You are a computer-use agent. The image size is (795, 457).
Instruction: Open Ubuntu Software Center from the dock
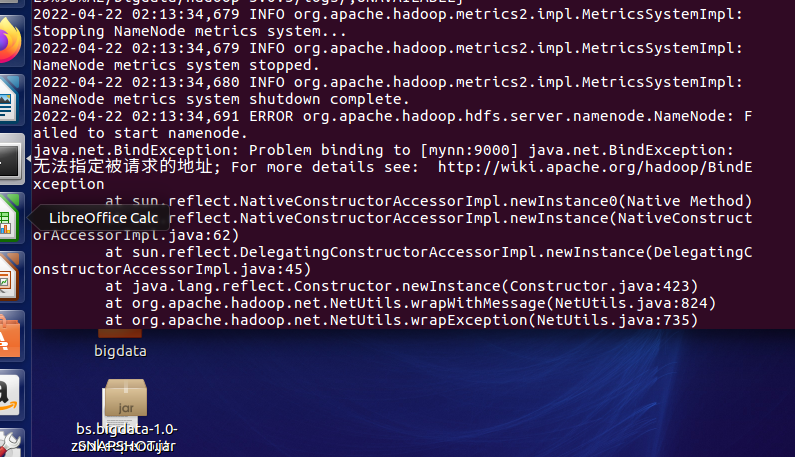pyautogui.click(x=9, y=335)
